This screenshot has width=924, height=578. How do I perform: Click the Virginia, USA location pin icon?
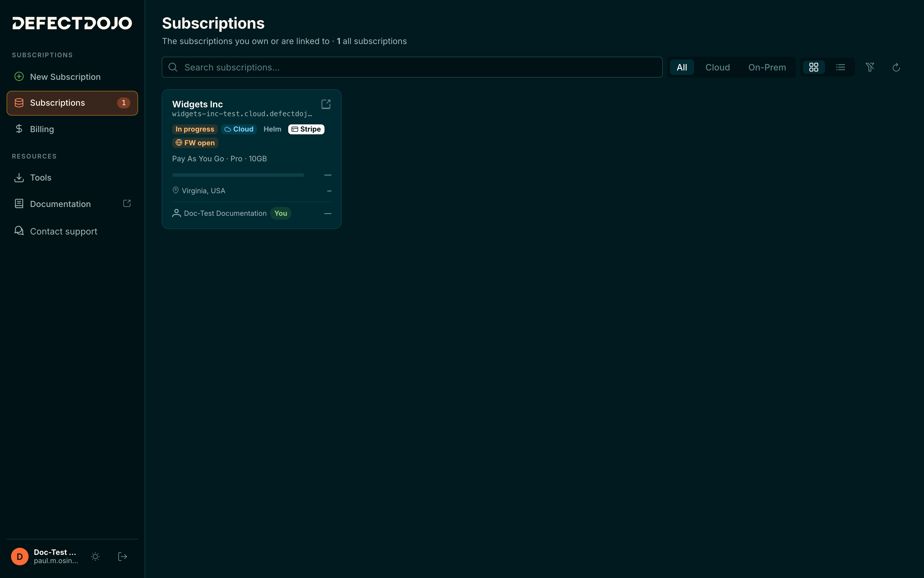176,190
